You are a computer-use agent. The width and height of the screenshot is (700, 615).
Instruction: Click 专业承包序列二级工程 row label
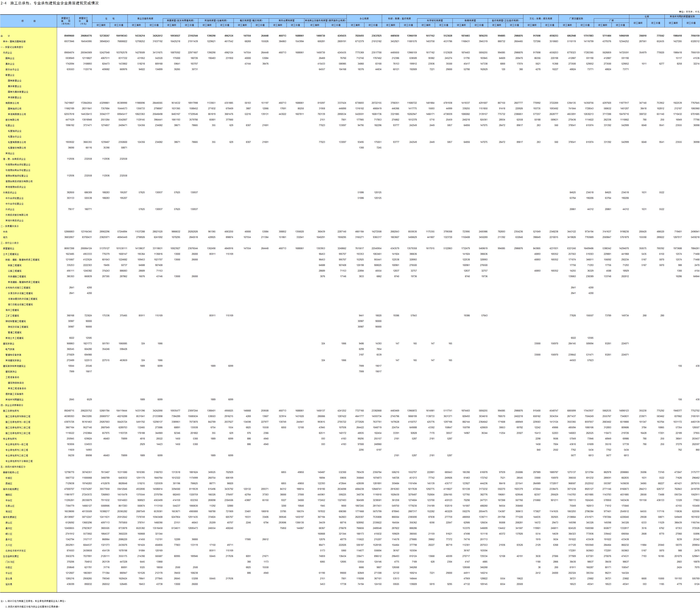coord(17,450)
